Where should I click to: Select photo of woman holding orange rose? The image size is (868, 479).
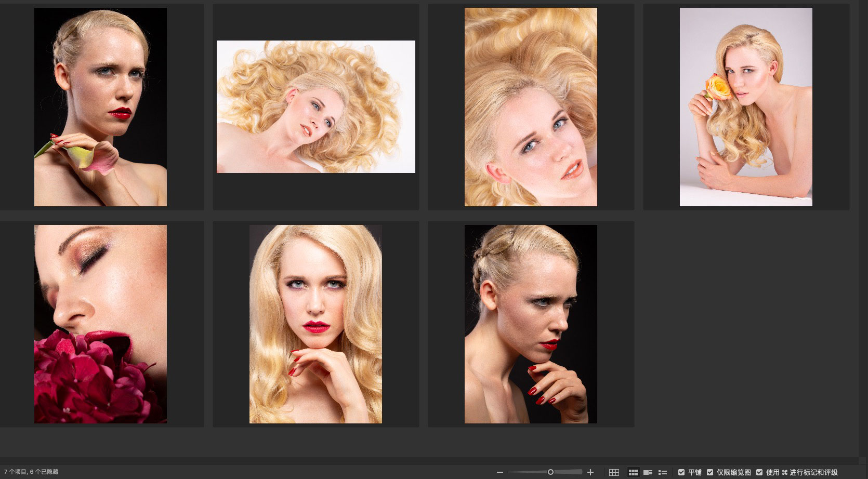pos(746,107)
